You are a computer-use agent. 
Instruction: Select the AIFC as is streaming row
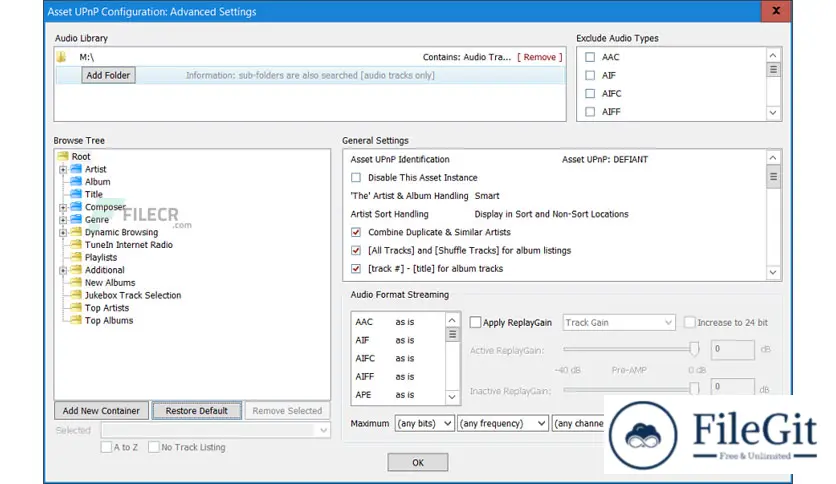(398, 358)
